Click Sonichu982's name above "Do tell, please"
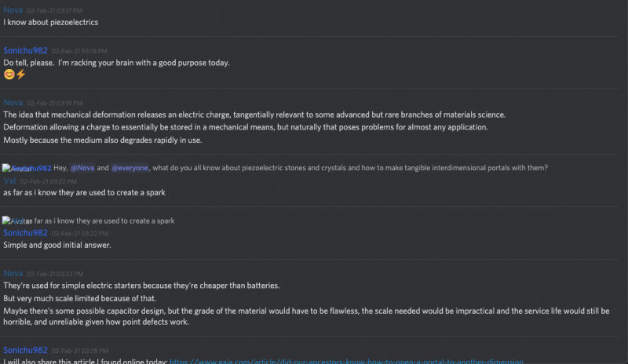Screen dimensions: 628x364 pos(25,50)
